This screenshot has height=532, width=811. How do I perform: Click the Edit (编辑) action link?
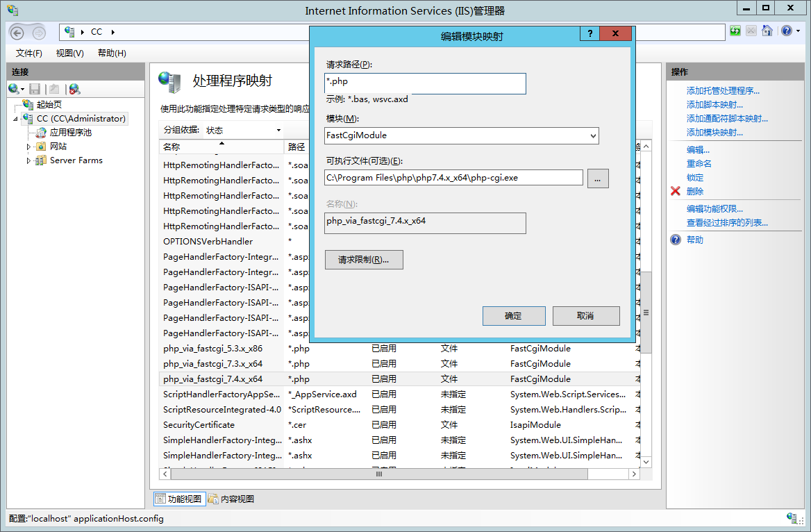pos(698,150)
